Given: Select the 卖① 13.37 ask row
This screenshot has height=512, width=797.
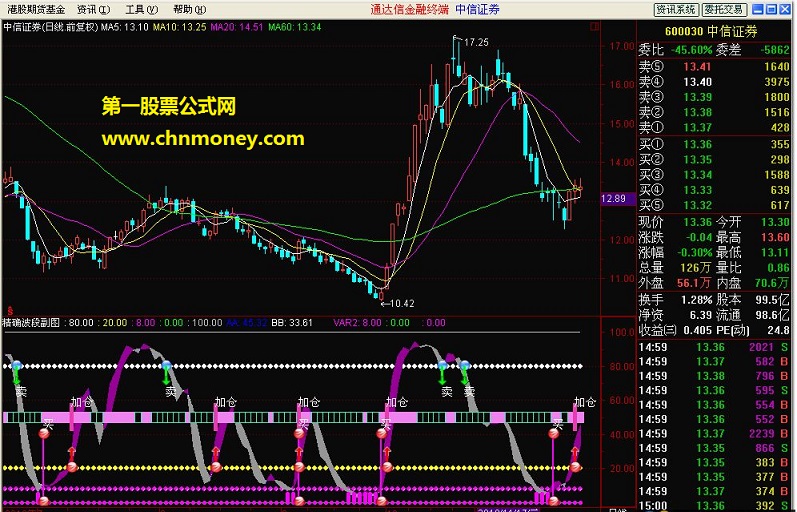Looking at the screenshot, I should tap(714, 128).
